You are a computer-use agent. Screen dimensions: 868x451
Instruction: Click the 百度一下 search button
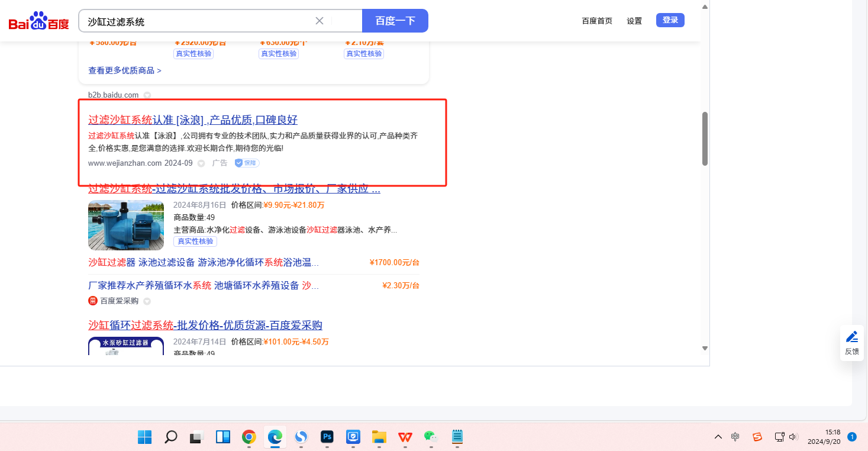pos(395,21)
